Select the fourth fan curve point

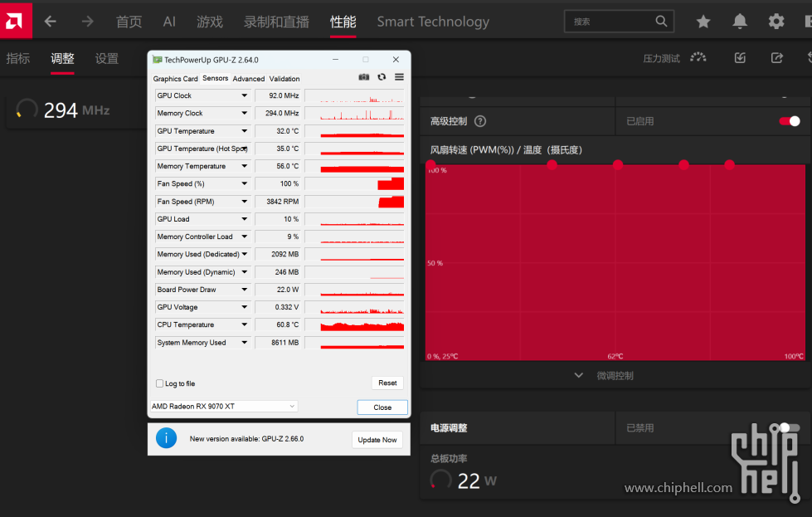click(x=684, y=165)
